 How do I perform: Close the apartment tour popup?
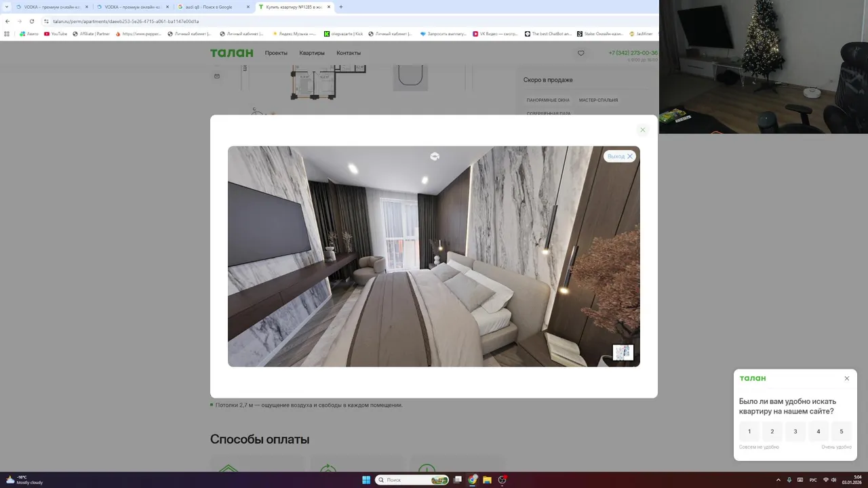(643, 130)
